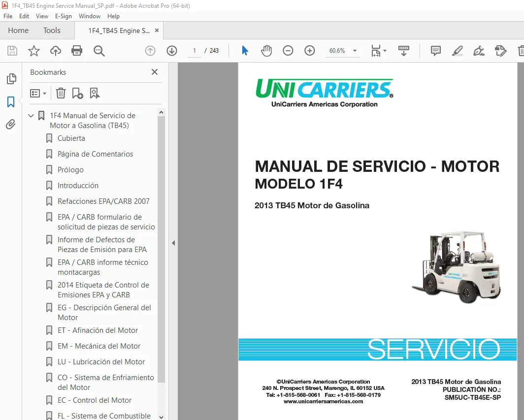524x420 pixels.
Task: Click the zoom percentage field 60.6%
Action: click(337, 51)
